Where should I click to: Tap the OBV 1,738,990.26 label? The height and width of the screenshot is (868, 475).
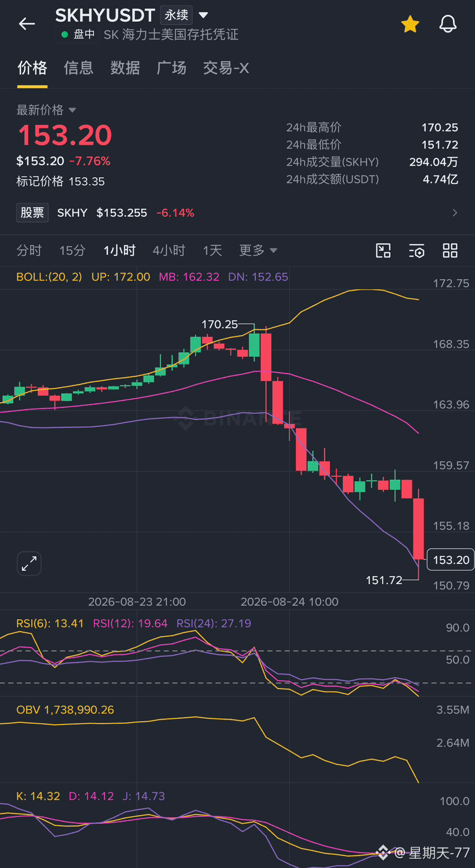click(65, 710)
